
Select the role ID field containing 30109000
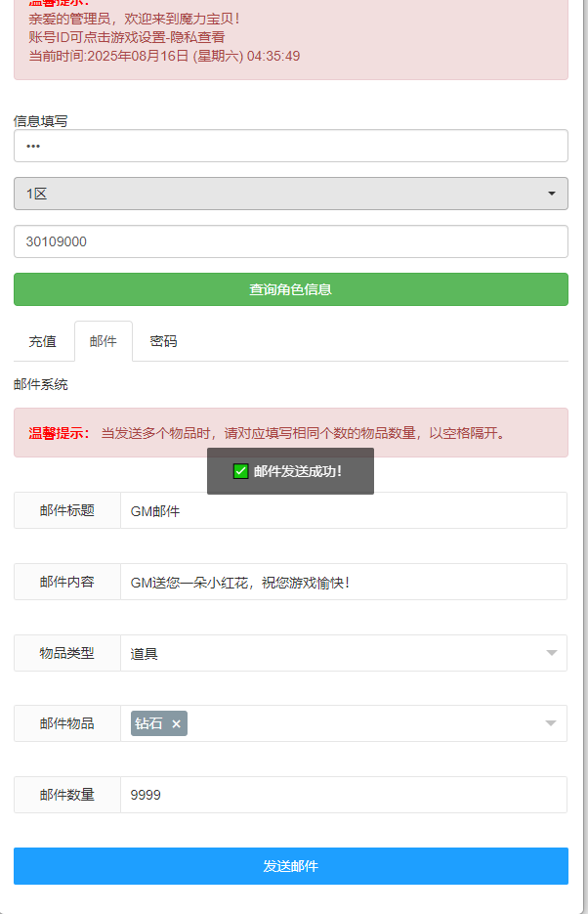(289, 240)
